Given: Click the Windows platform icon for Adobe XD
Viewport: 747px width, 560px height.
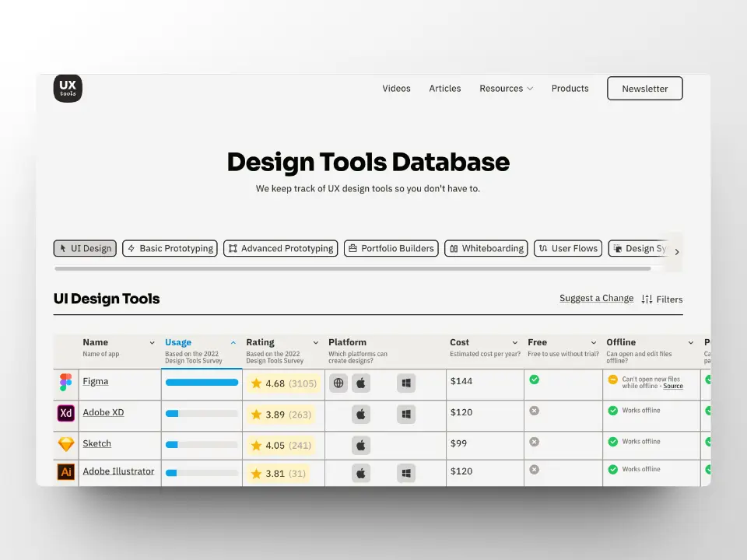Looking at the screenshot, I should pos(406,415).
